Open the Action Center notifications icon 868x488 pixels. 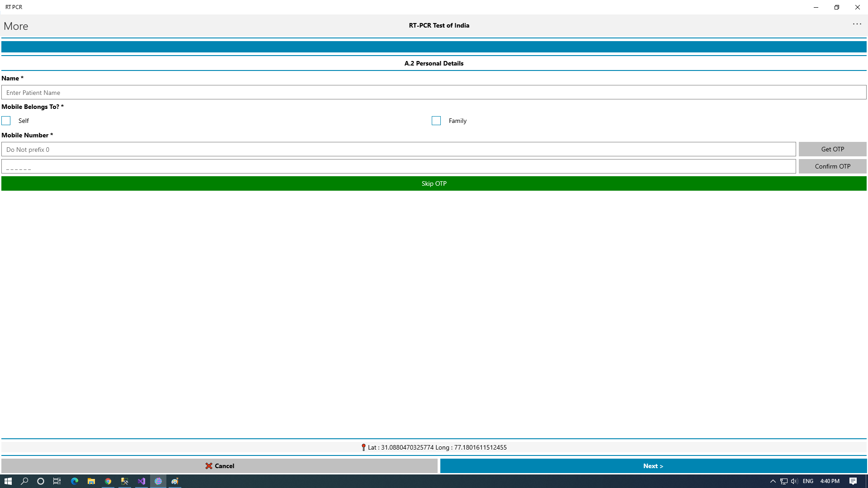pos(853,481)
